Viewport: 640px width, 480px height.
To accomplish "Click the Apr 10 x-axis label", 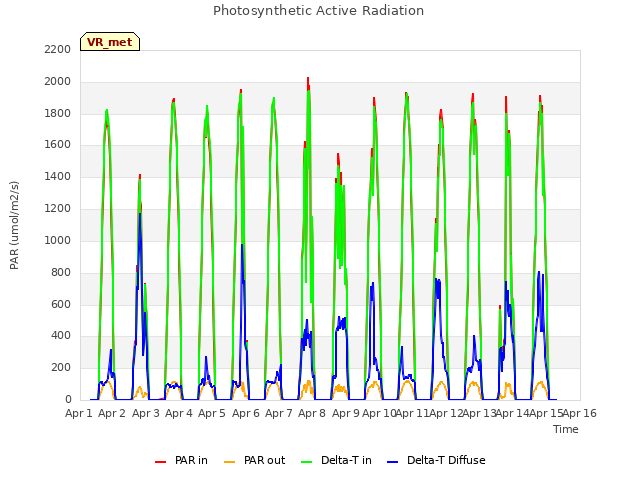I will coord(379,413).
